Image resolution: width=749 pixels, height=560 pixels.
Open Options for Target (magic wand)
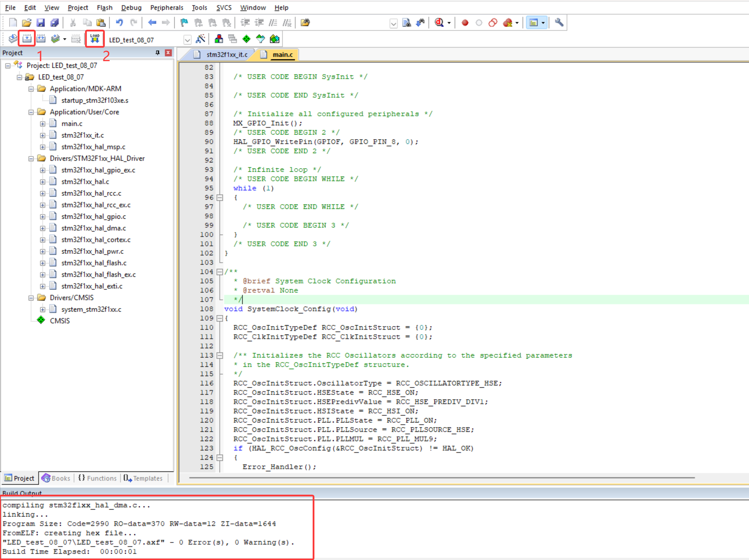pyautogui.click(x=201, y=39)
